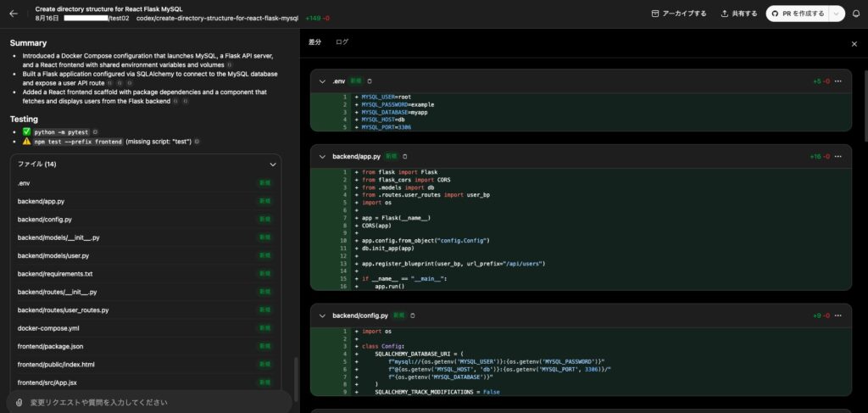Screen dimensions: 868x413
Task: Open more options for backend/config.py diff
Action: pyautogui.click(x=838, y=315)
